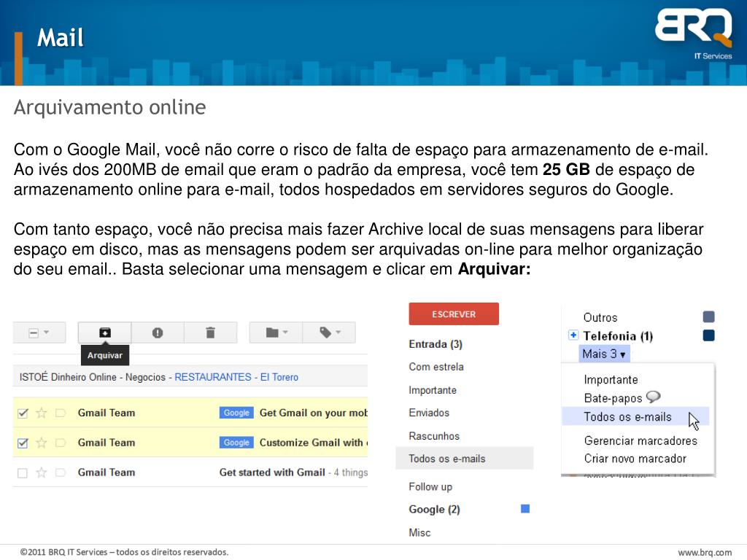Star the 'Get started with Gmail' email
The width and height of the screenshot is (747, 560).
[x=42, y=472]
